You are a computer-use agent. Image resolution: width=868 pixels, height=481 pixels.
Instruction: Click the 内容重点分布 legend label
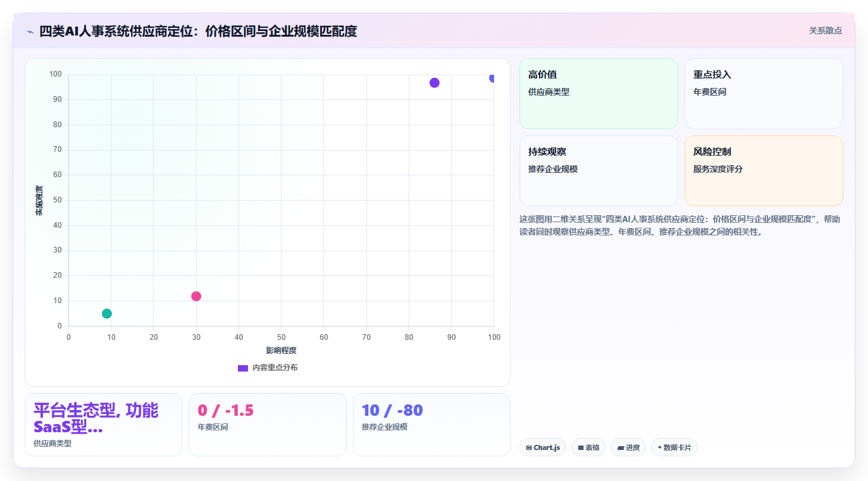(275, 368)
